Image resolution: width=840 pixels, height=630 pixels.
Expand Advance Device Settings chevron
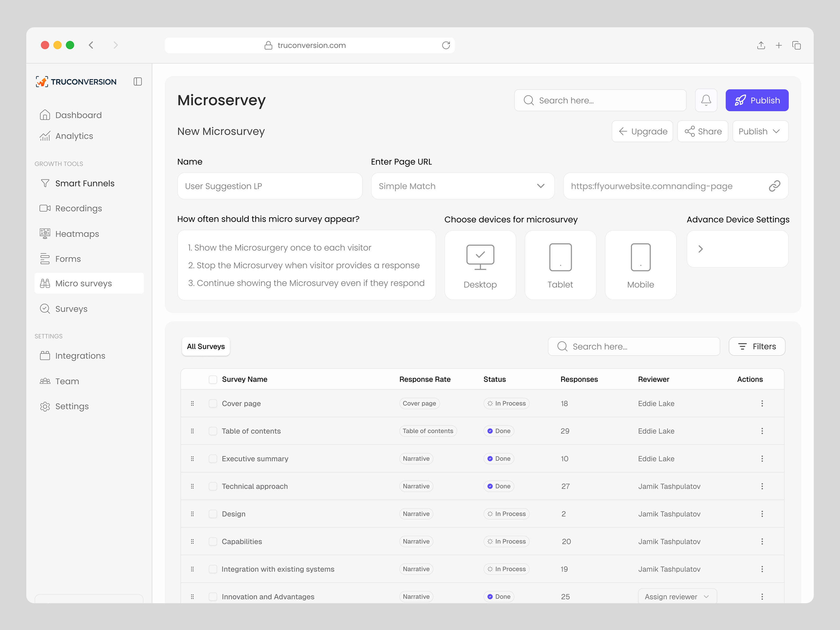point(701,249)
